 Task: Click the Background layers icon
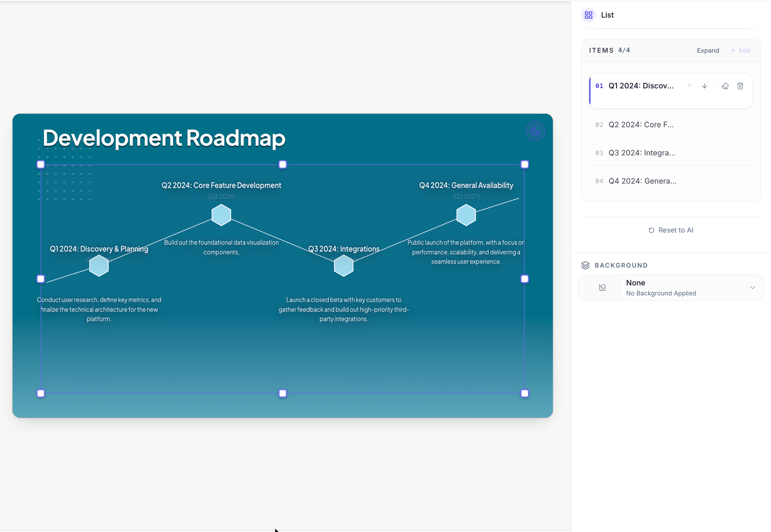click(x=586, y=265)
